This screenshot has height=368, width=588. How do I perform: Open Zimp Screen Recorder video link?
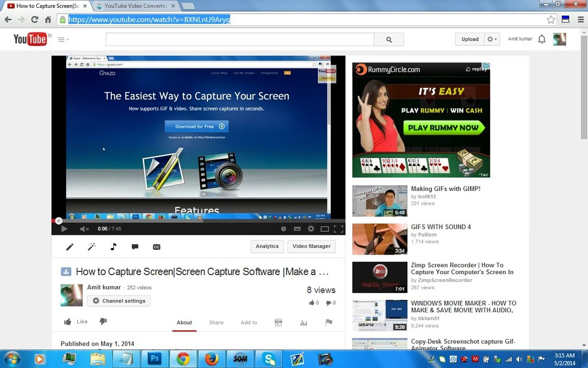(x=462, y=268)
